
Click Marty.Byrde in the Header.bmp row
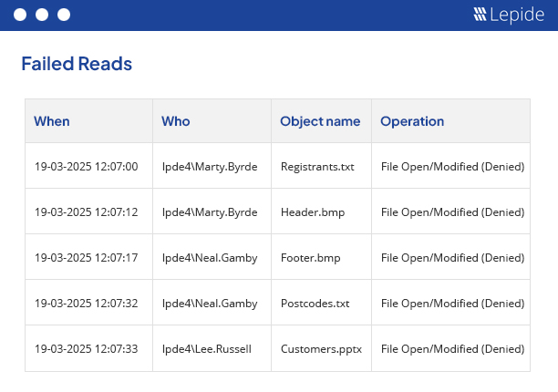click(x=210, y=212)
